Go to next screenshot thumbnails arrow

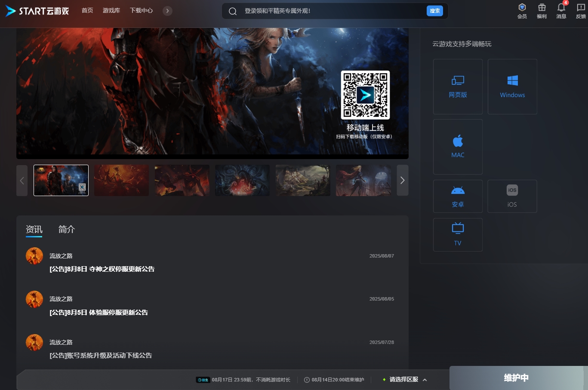click(403, 181)
